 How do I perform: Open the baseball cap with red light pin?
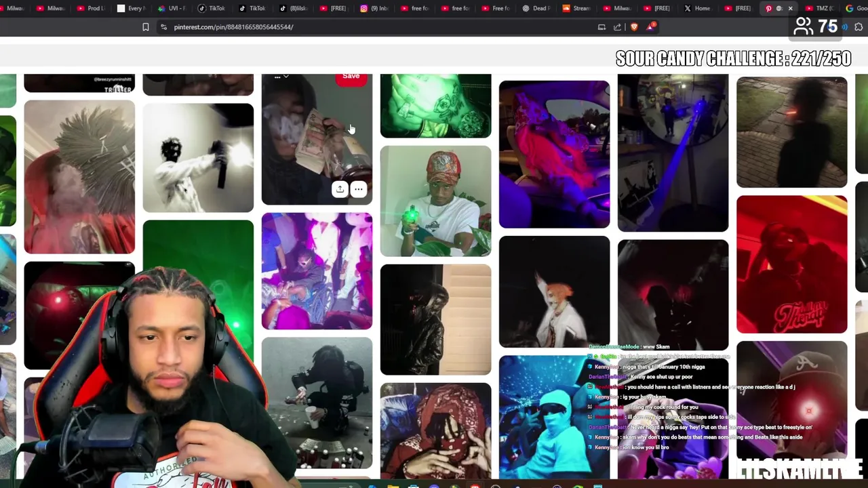(791, 400)
